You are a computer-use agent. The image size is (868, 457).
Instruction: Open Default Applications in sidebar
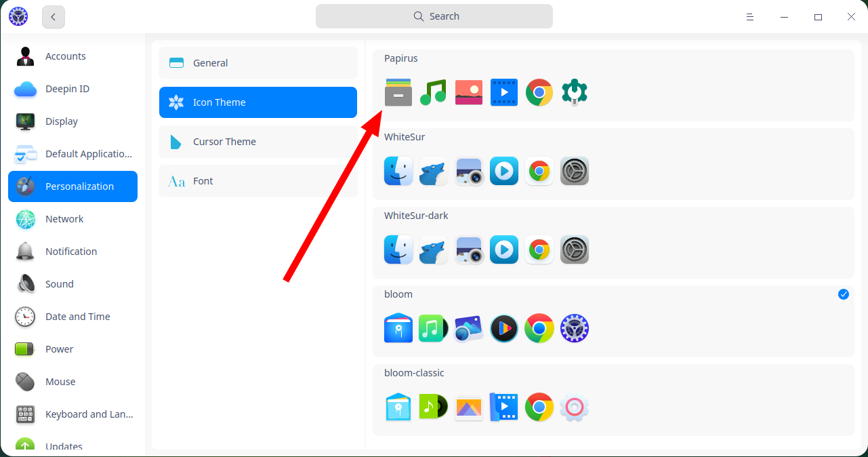(x=73, y=154)
